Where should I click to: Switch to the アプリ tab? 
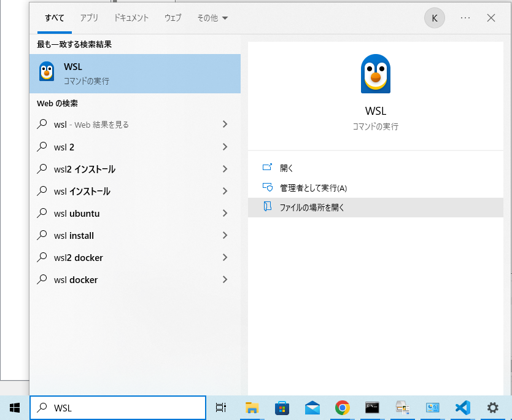89,18
